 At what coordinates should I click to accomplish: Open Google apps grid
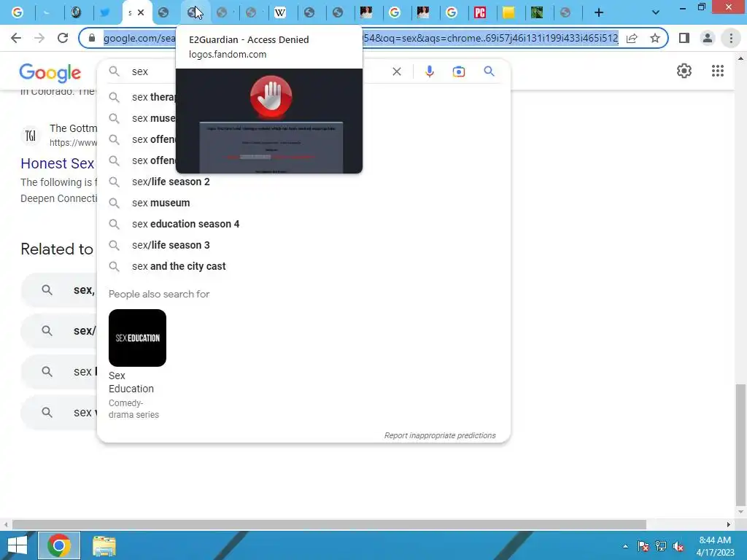[x=718, y=71]
